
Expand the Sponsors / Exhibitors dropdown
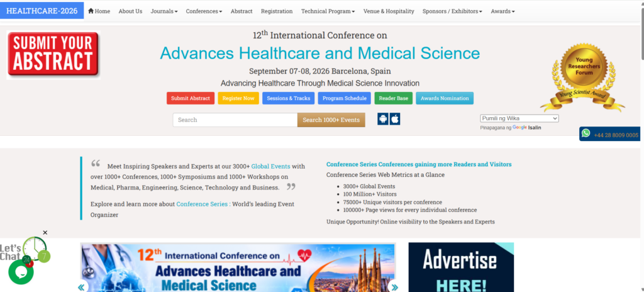tap(452, 11)
